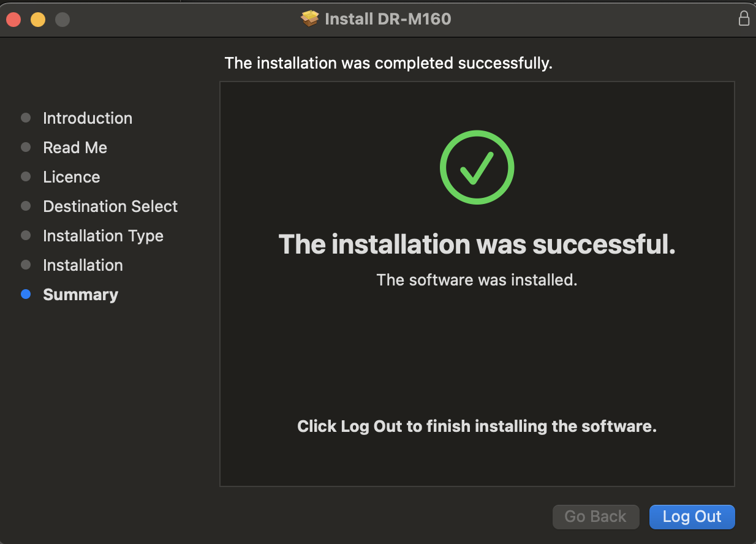Click the bullet beside Introduction

[26, 118]
